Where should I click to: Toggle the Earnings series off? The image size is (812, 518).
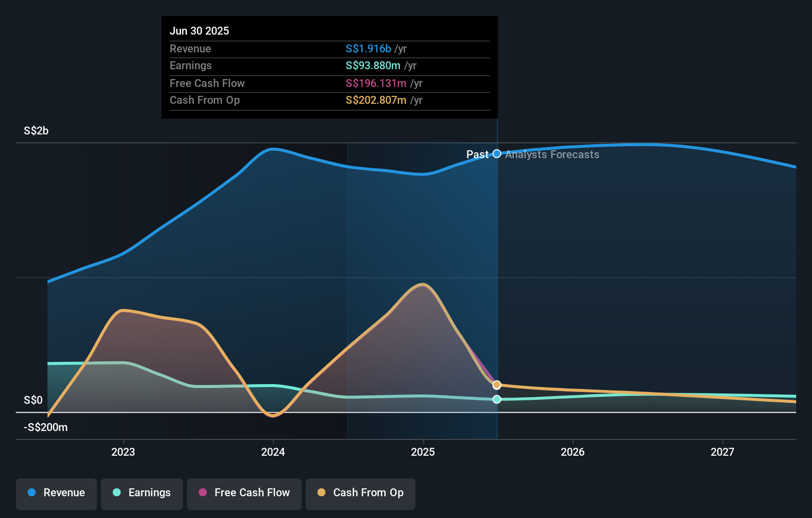(142, 494)
